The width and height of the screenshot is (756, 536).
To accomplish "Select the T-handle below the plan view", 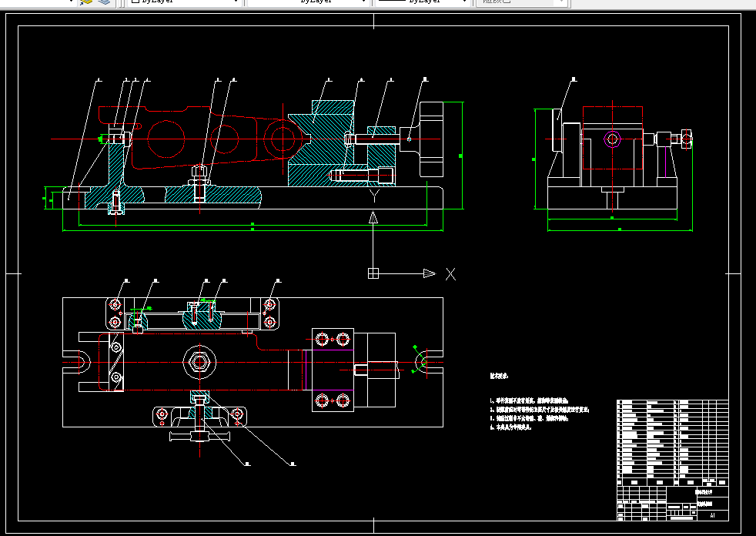I will coord(199,436).
